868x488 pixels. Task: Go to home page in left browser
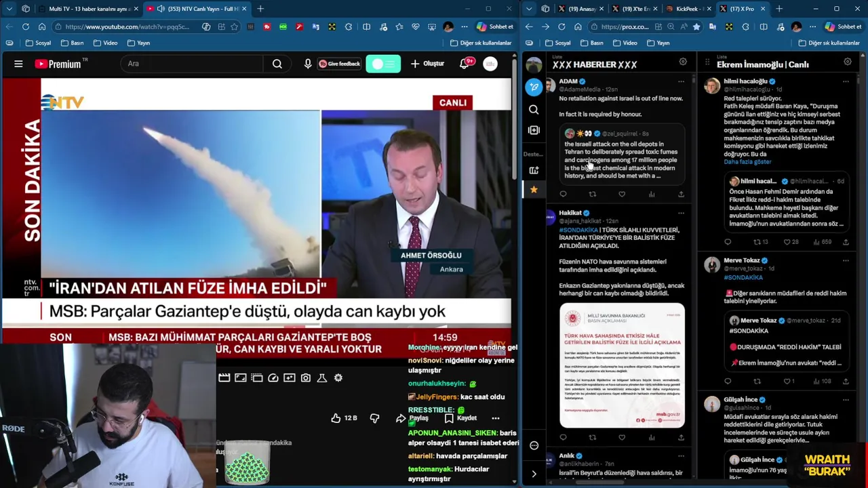tap(42, 26)
